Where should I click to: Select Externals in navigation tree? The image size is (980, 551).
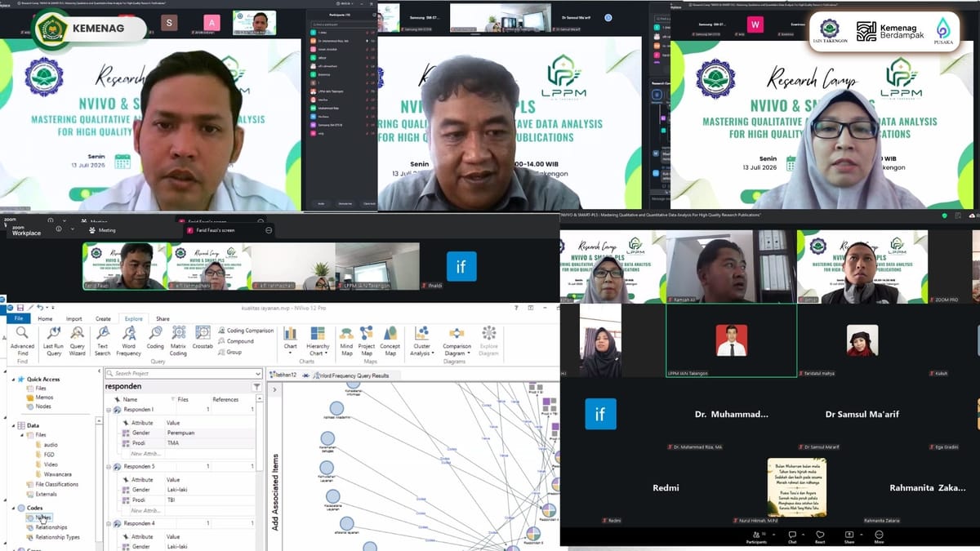46,494
